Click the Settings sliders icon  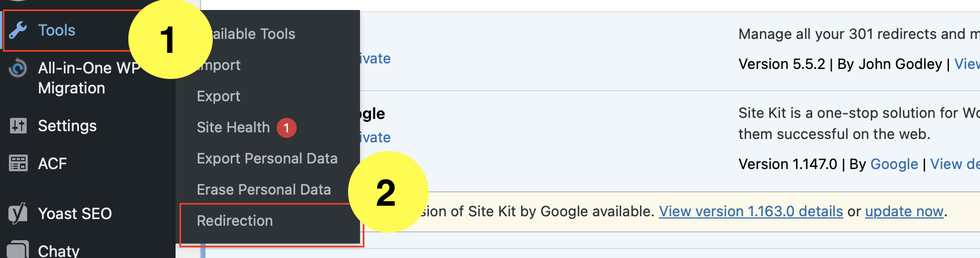tap(18, 126)
